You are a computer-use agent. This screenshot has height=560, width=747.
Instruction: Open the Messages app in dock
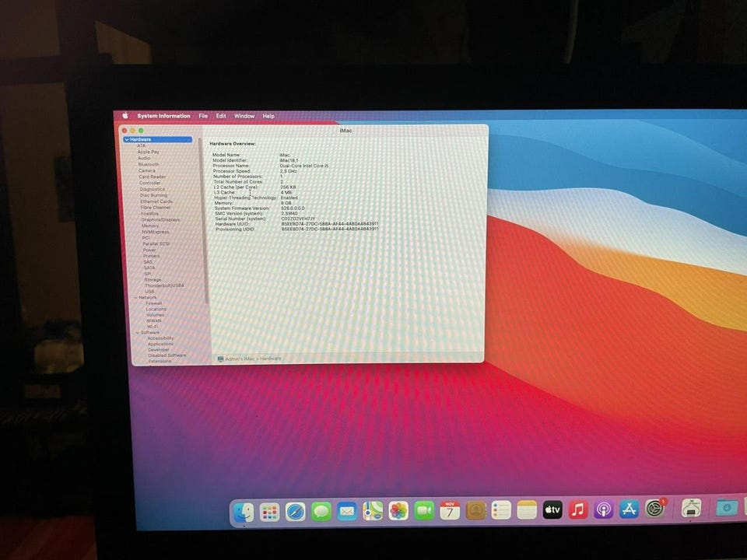321,512
